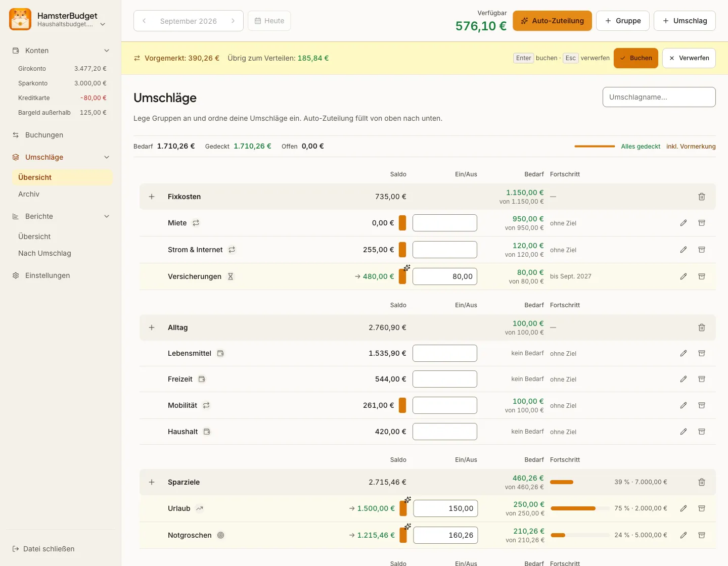Go to the previous month

(x=144, y=21)
